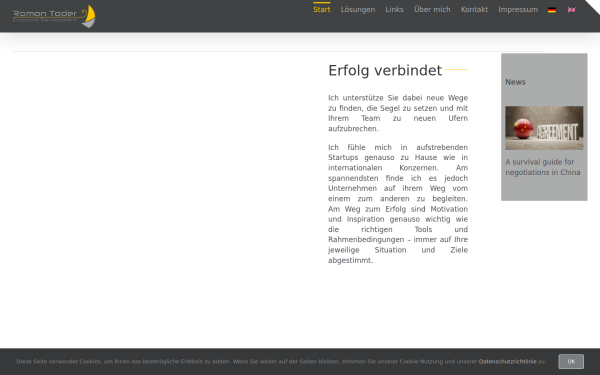The width and height of the screenshot is (600, 375).
Task: Open the Über mich page
Action: 432,10
